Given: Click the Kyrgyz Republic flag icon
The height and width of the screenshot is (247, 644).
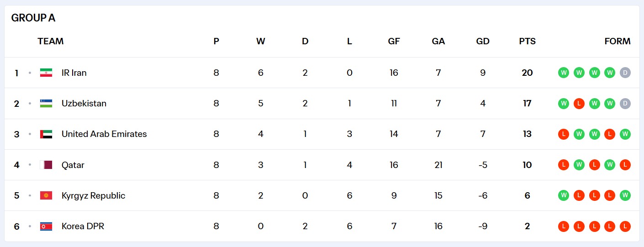Looking at the screenshot, I should 46,195.
